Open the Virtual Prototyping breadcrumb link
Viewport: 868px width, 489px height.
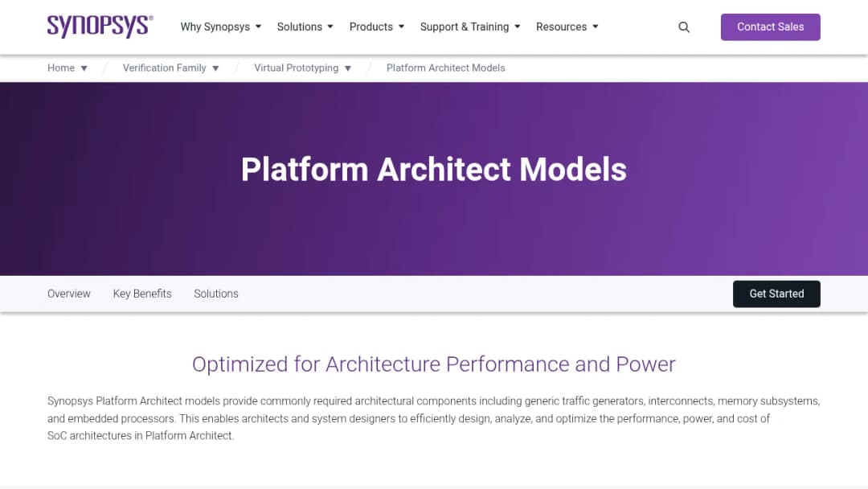[x=296, y=68]
